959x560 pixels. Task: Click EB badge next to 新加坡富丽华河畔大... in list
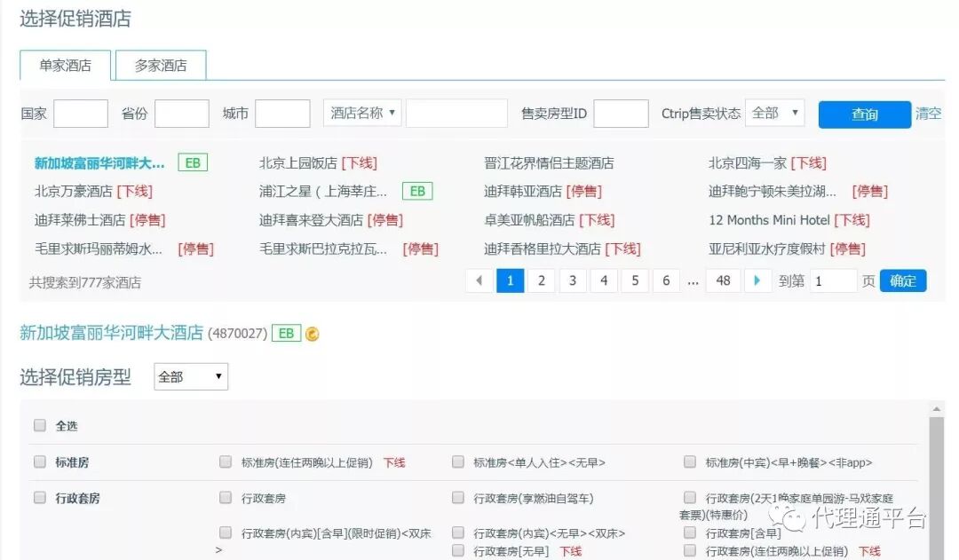[193, 162]
